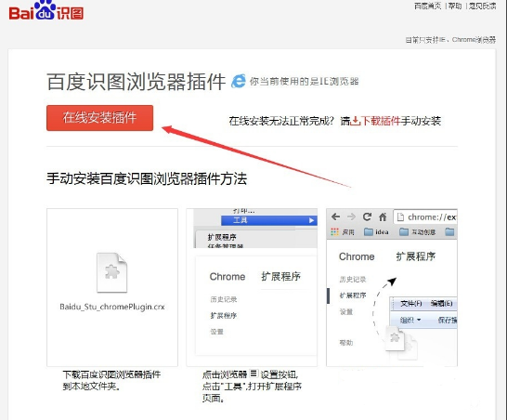The width and height of the screenshot is (507, 420).
Task: Click the dragged plugin file icon
Action: point(395,338)
